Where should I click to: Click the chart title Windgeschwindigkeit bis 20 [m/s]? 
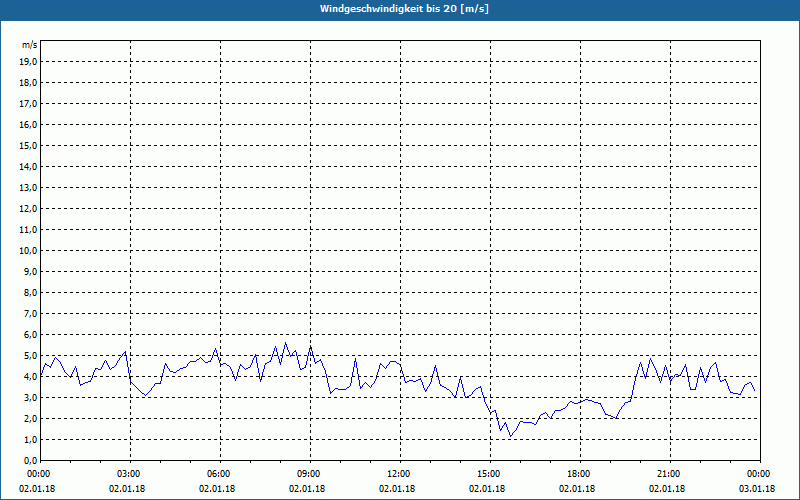click(x=404, y=9)
